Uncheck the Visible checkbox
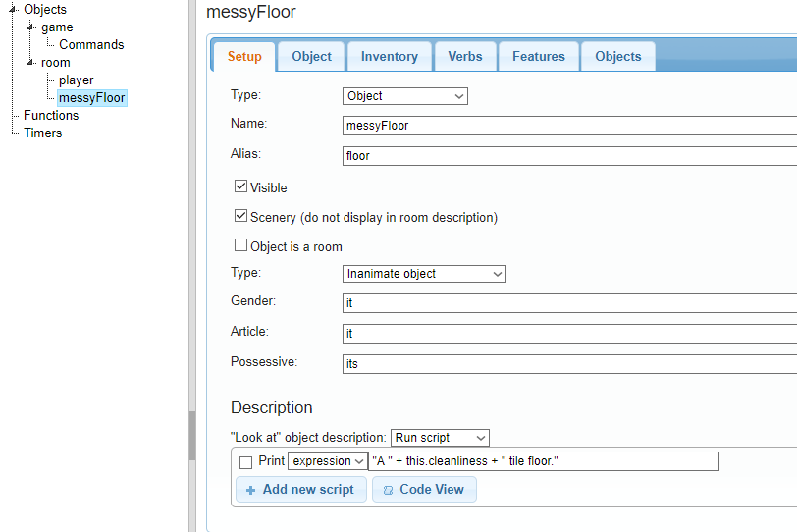The height and width of the screenshot is (532, 797). pyautogui.click(x=240, y=186)
